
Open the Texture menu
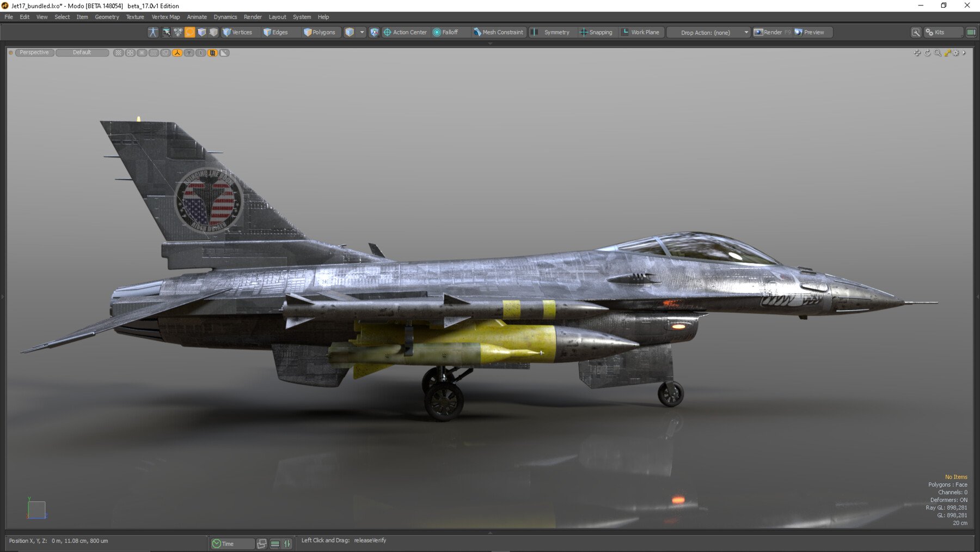pyautogui.click(x=135, y=17)
